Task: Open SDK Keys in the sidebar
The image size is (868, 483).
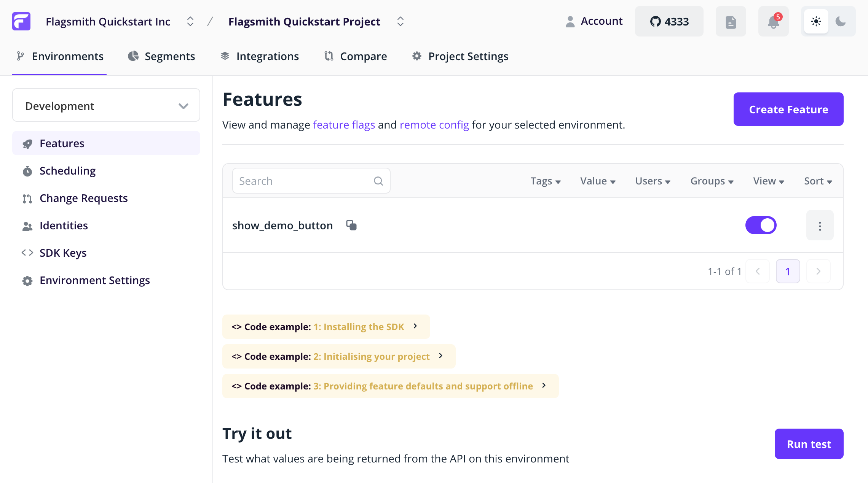Action: coord(63,253)
